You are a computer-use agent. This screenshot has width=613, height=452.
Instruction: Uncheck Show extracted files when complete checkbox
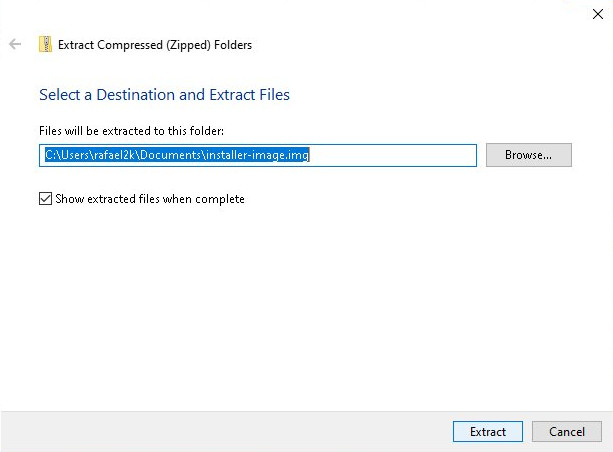coord(45,199)
